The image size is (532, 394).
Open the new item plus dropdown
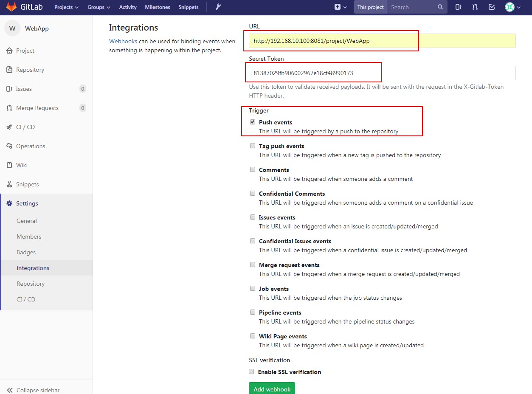341,7
